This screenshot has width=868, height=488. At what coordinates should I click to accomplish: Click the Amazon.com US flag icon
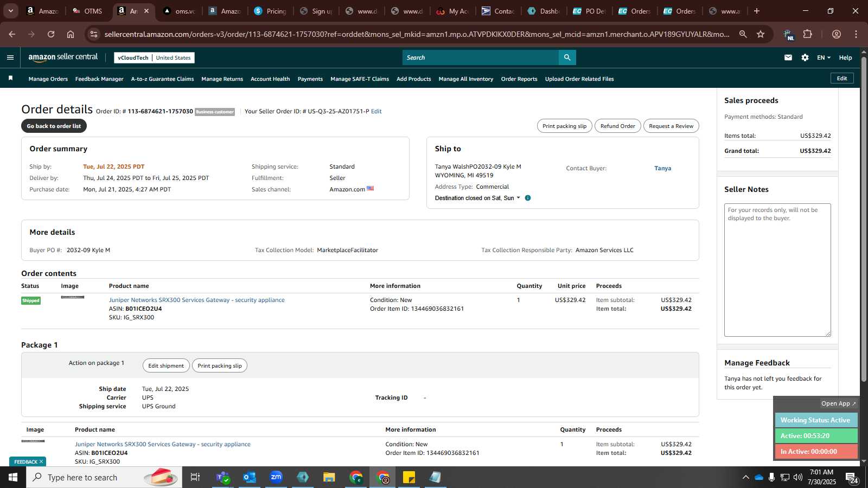pyautogui.click(x=371, y=189)
